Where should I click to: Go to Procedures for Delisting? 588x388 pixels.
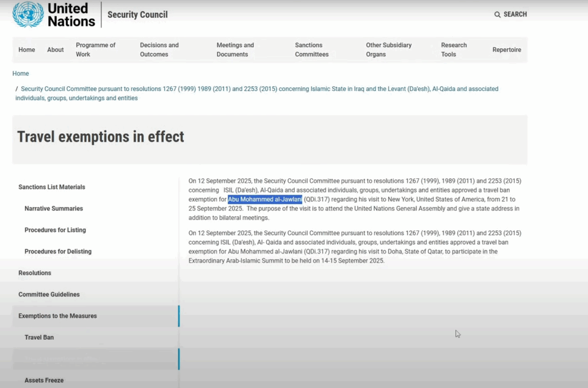tap(58, 252)
